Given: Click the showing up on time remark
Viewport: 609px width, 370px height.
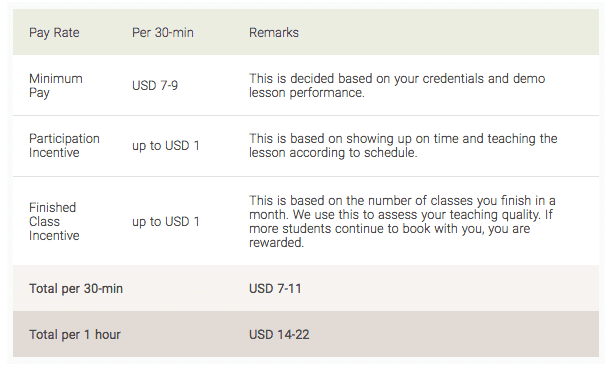Looking at the screenshot, I should [x=403, y=146].
